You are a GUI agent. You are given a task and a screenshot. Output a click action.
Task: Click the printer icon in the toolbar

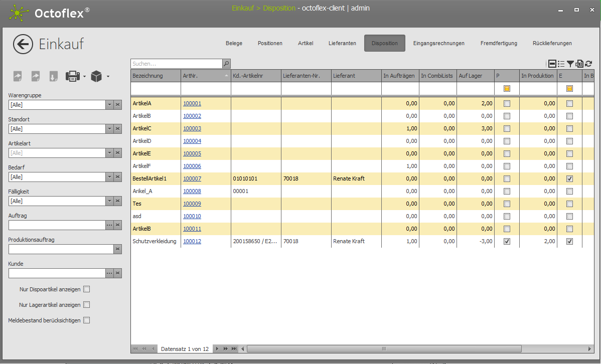tap(72, 76)
